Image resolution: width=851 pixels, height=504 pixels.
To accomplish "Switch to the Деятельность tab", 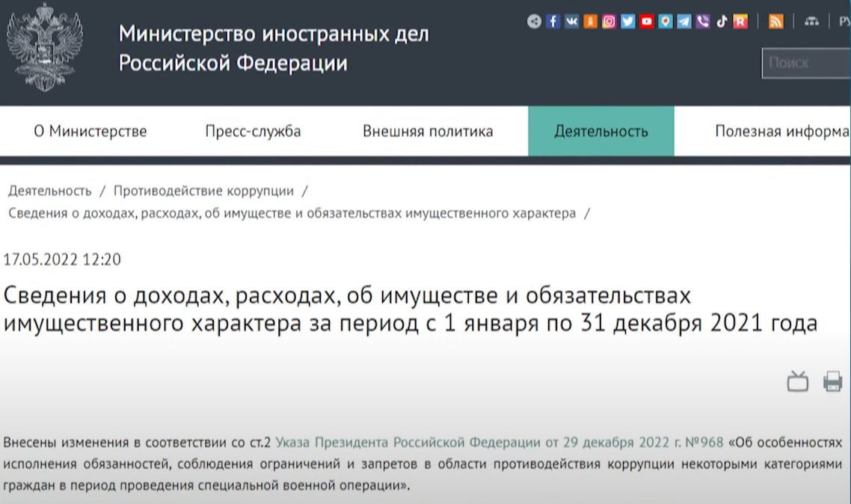I will 601,130.
